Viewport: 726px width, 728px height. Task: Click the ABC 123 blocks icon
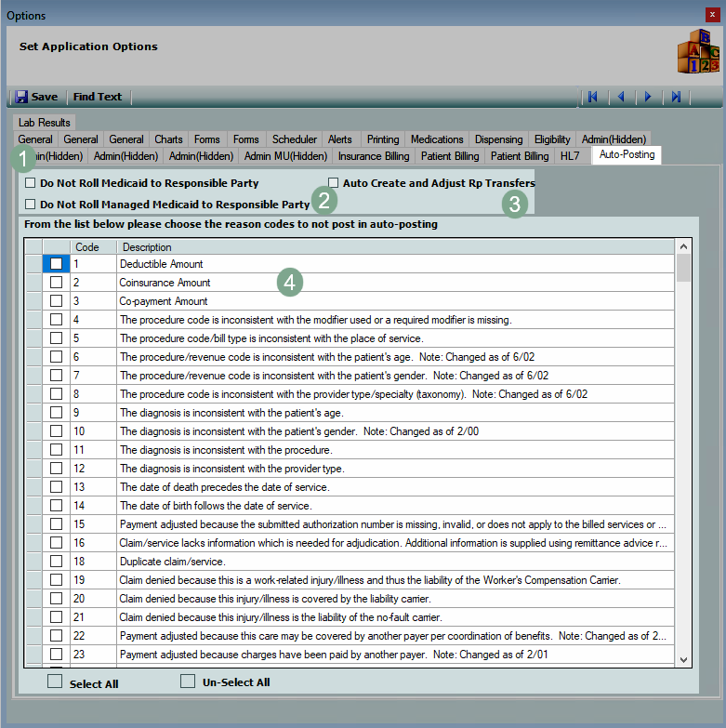coord(697,51)
